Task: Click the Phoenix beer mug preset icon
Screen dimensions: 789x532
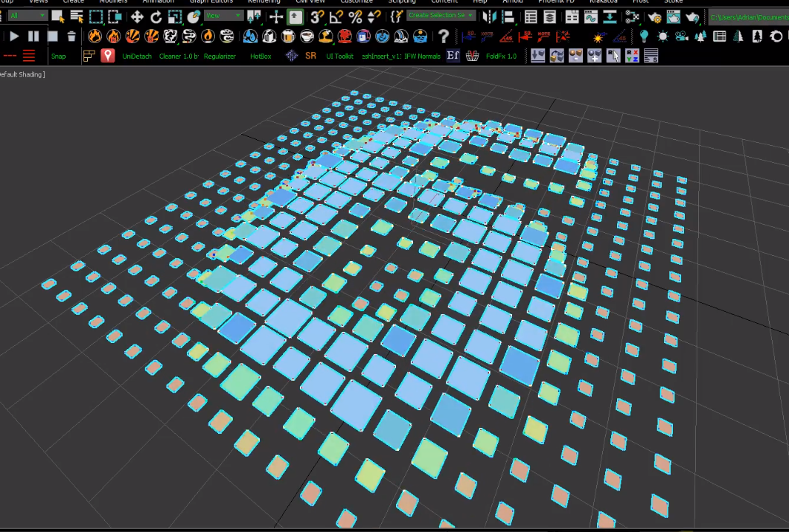Action: tap(288, 36)
